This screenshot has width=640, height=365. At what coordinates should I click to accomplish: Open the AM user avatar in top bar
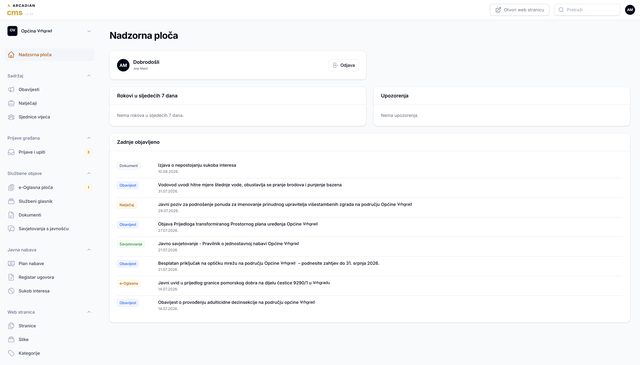630,10
